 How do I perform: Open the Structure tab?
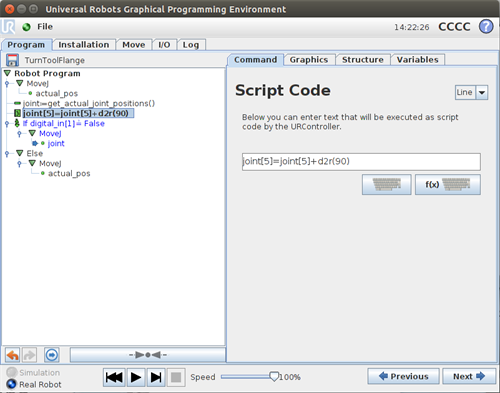point(363,60)
